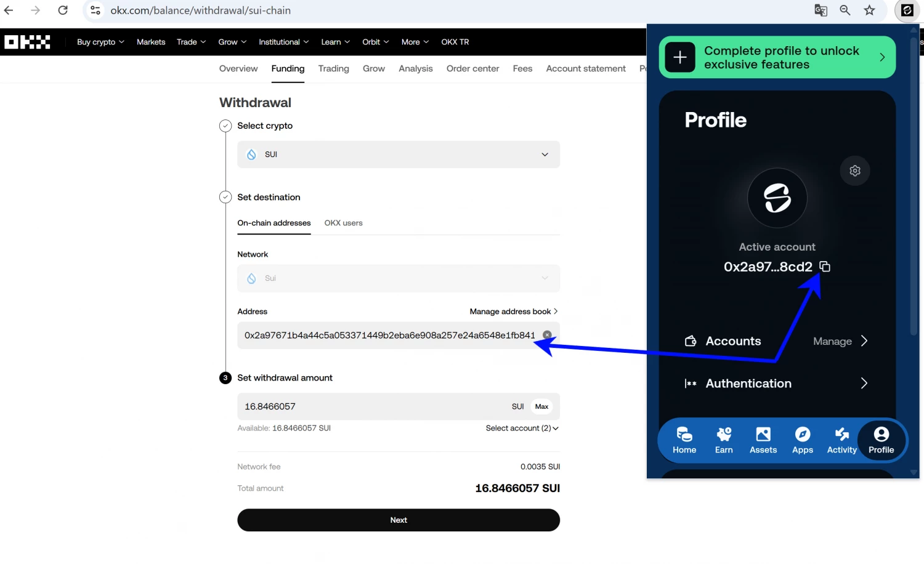Viewport: 924px width, 564px height.
Task: Go to the Order center tab
Action: (473, 68)
